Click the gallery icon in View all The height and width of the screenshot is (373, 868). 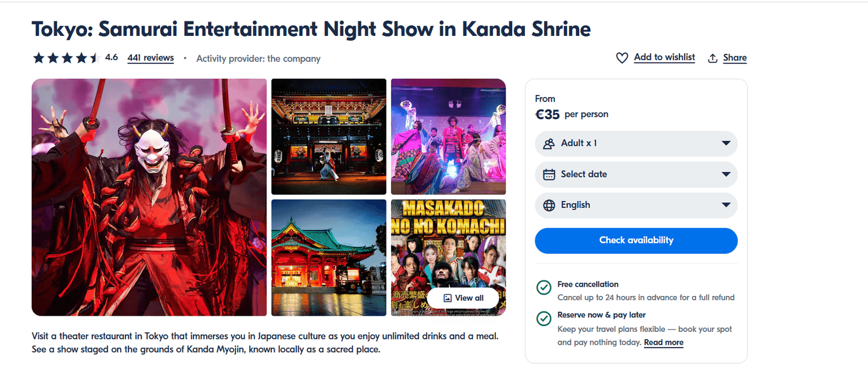pyautogui.click(x=447, y=298)
